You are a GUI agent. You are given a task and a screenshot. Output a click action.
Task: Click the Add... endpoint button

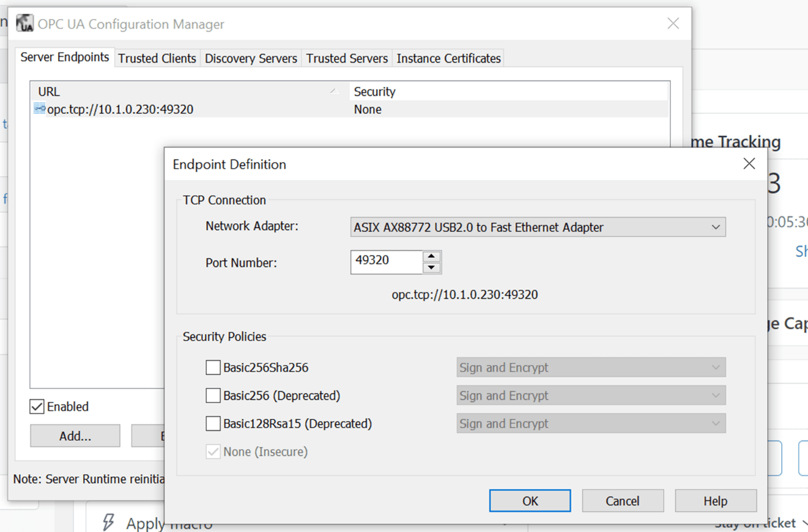click(x=75, y=436)
